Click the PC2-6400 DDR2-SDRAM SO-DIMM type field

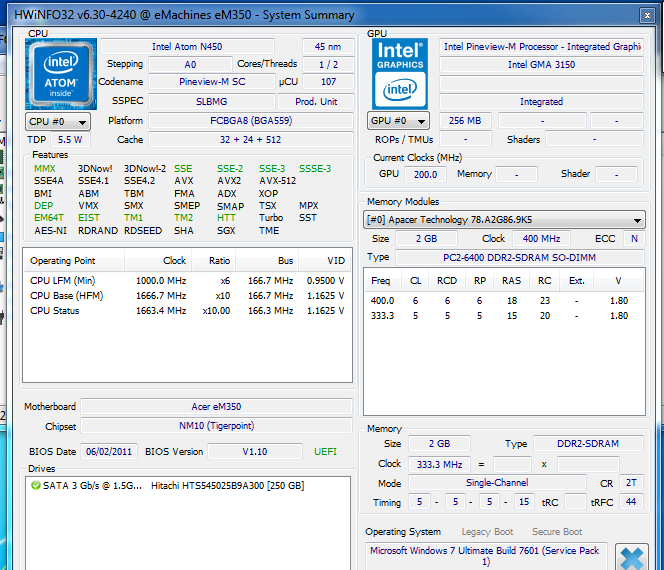tap(520, 257)
